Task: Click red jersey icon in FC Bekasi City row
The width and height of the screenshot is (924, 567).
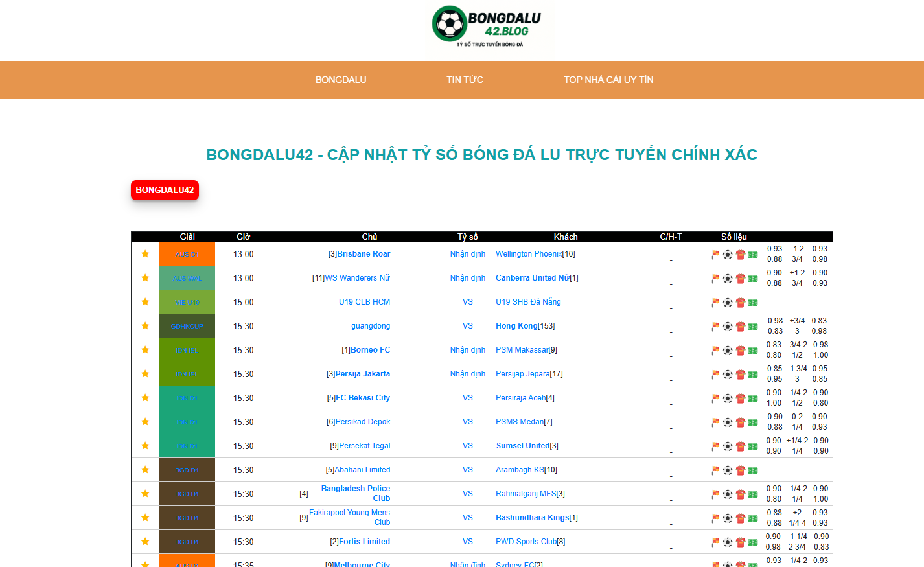Action: [x=741, y=399]
